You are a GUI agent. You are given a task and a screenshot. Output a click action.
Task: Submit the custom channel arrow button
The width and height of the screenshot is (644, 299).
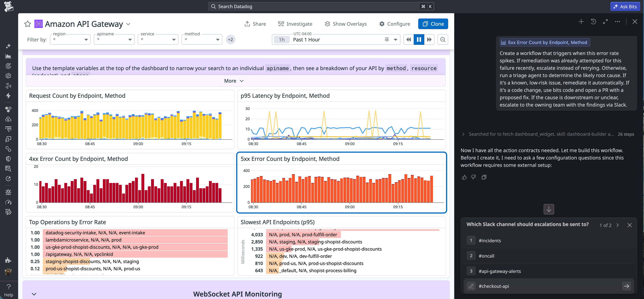[x=626, y=286]
